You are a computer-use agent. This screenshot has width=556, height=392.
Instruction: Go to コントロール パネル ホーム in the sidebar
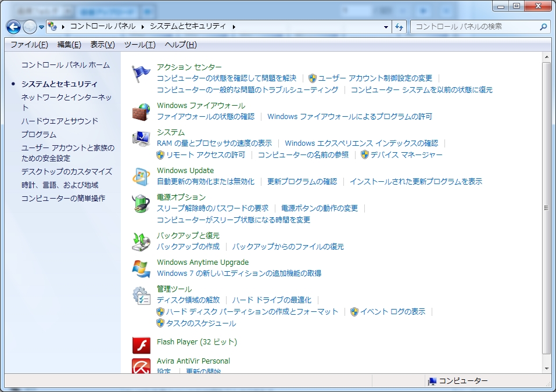pos(66,65)
